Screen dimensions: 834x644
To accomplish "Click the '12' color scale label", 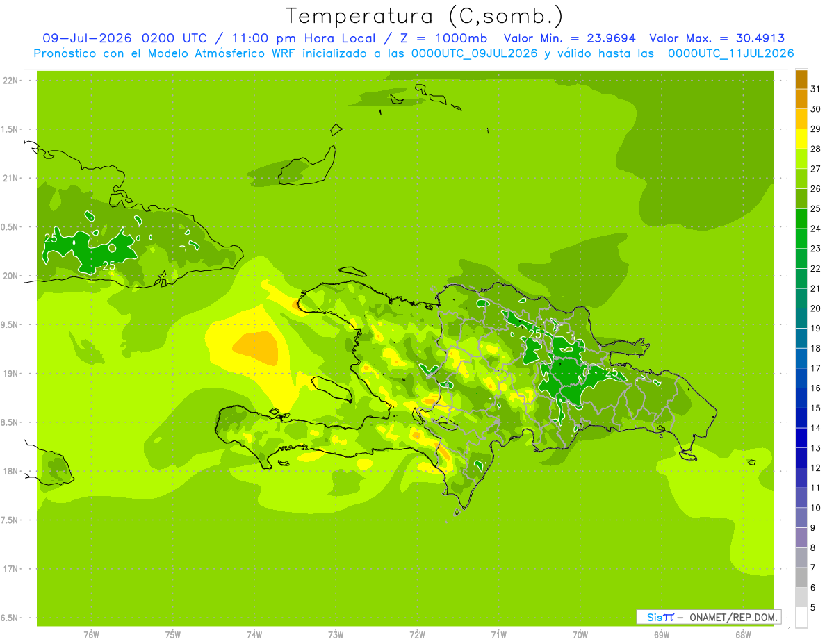I will coord(816,468).
